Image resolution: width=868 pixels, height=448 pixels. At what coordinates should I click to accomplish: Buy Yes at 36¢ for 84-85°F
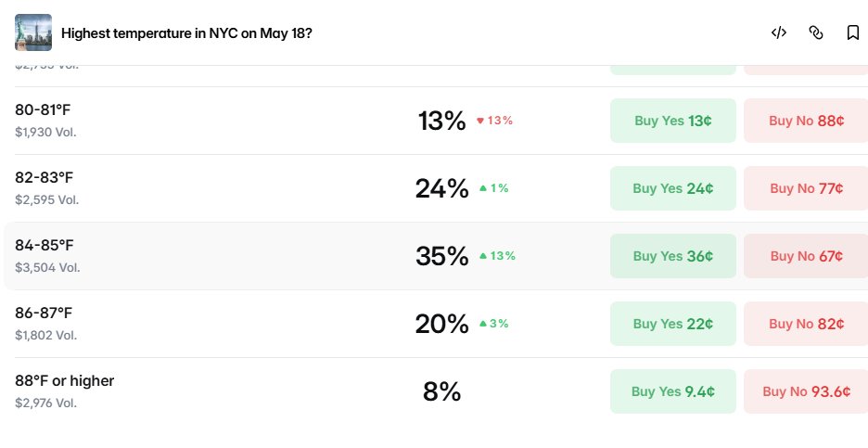click(673, 256)
